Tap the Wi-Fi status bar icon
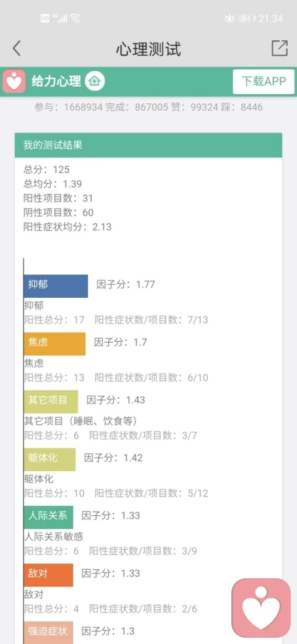This screenshot has height=644, width=297. click(x=75, y=19)
